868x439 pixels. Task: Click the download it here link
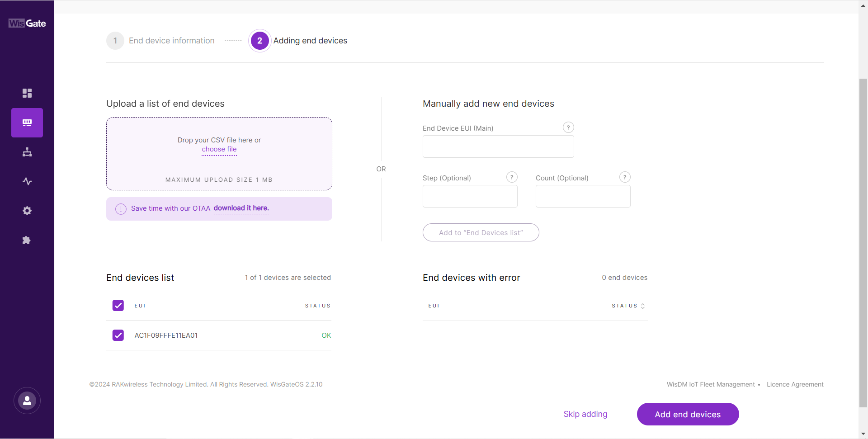(241, 208)
